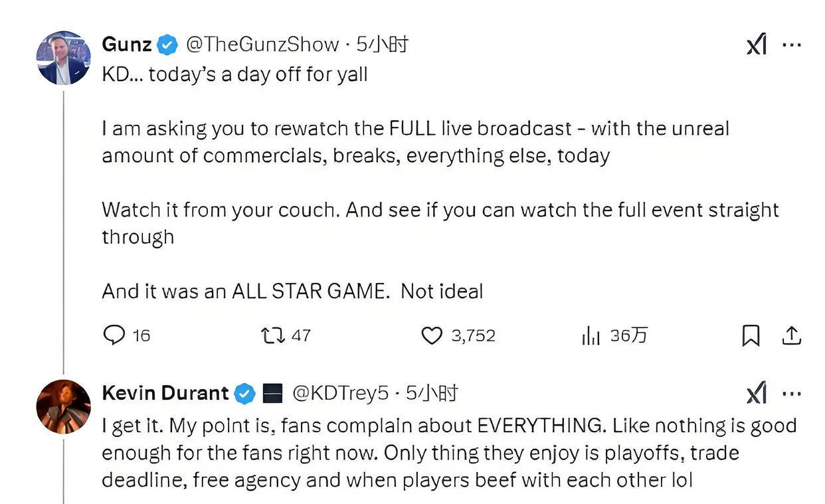
Task: Click the Grok icon on Kevin Durant's reply
Action: [757, 394]
